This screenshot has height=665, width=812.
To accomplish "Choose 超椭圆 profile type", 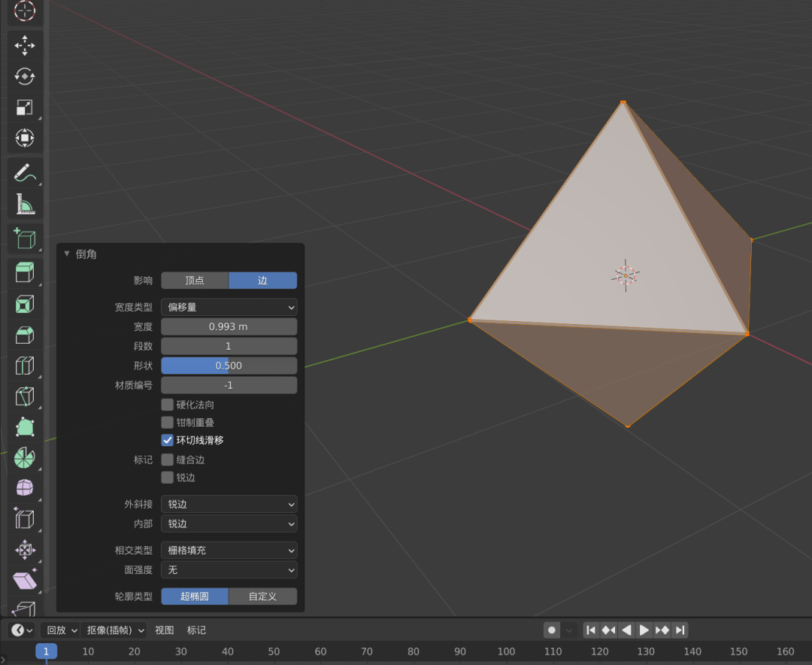I will (x=195, y=597).
